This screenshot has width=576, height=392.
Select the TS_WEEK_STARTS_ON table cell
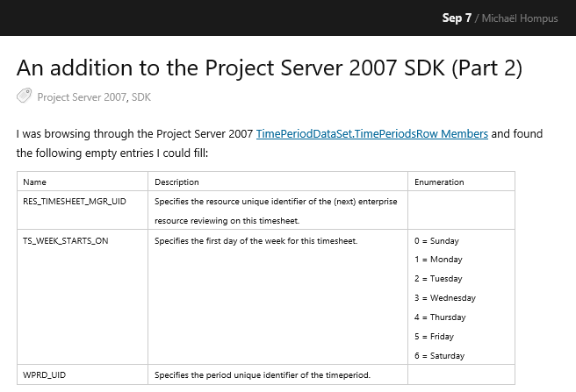click(66, 240)
